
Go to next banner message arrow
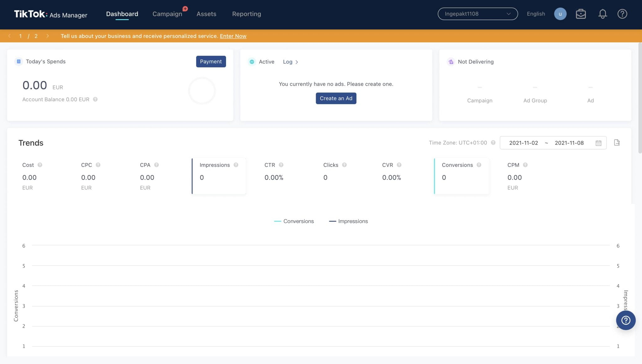pyautogui.click(x=47, y=36)
